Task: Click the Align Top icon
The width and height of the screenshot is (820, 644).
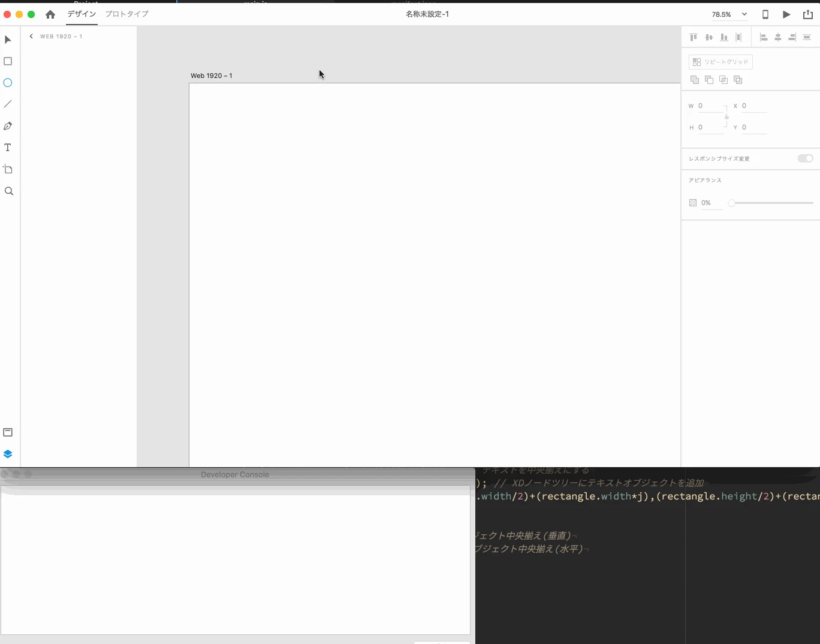Action: click(694, 37)
